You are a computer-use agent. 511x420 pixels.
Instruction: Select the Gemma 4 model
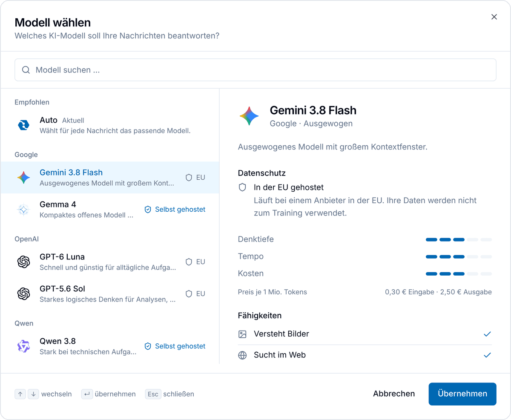[110, 210]
